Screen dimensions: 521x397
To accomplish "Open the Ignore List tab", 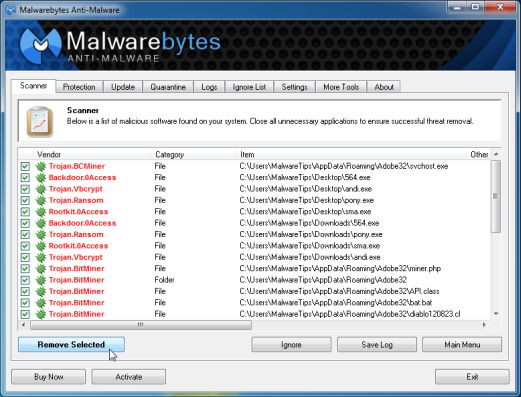I will (249, 87).
